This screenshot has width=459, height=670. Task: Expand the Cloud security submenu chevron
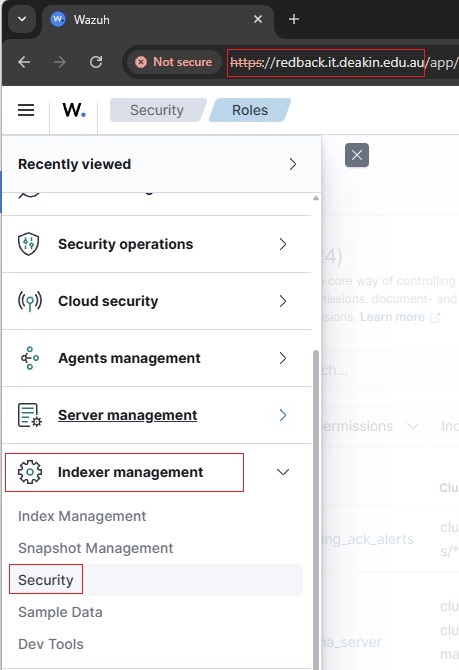(283, 301)
